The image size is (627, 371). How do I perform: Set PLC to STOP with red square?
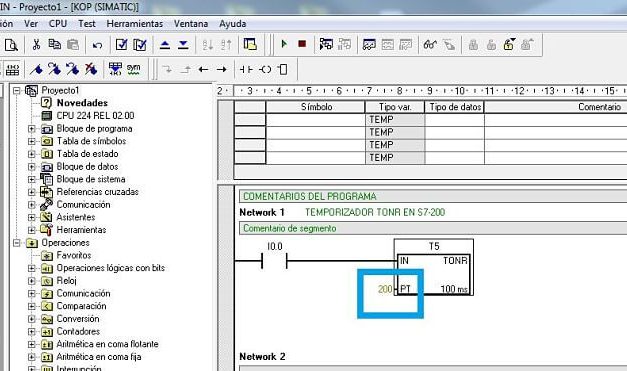point(302,44)
